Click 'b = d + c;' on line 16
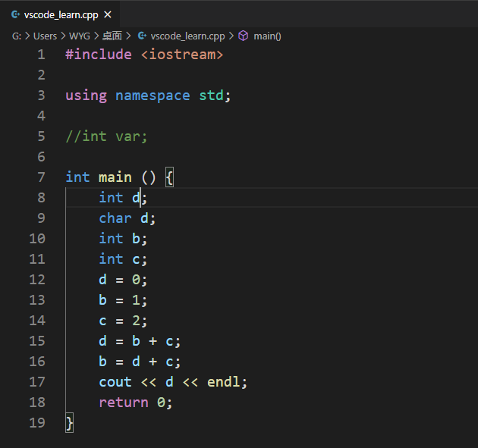 [140, 362]
